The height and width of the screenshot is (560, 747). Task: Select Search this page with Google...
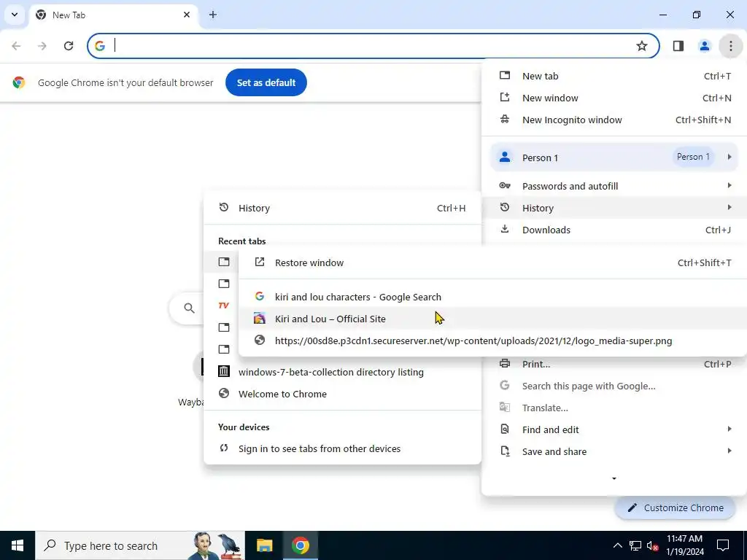pyautogui.click(x=614, y=386)
